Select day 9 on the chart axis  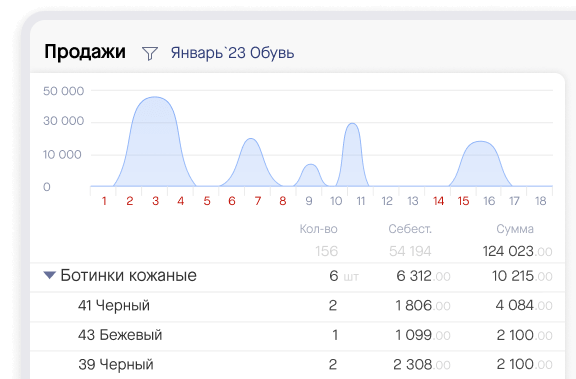tap(309, 201)
